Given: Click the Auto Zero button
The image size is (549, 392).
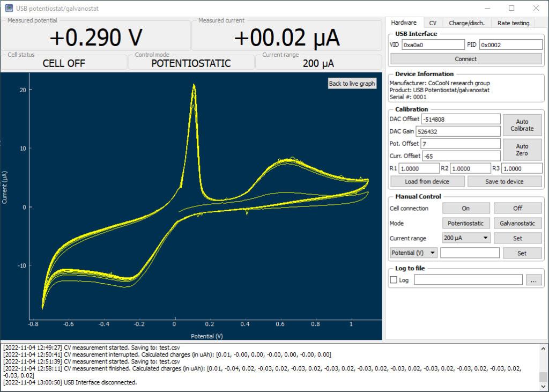Looking at the screenshot, I should pyautogui.click(x=522, y=150).
